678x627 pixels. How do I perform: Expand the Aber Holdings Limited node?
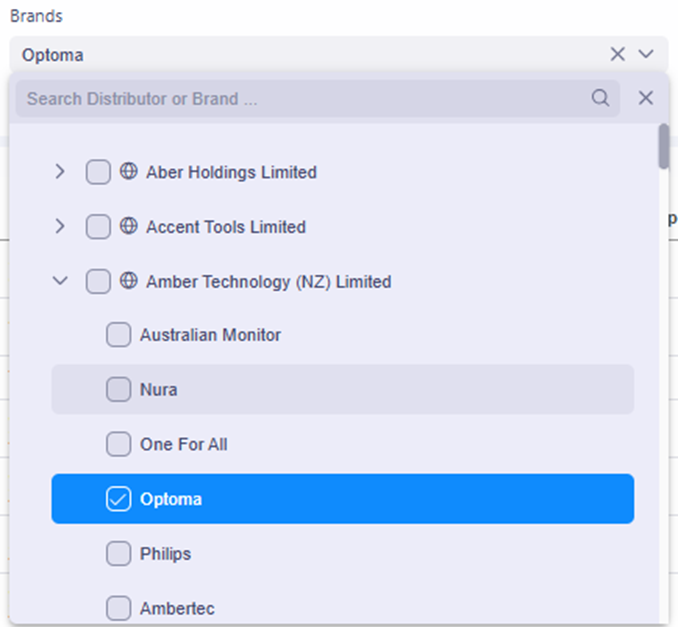(60, 172)
